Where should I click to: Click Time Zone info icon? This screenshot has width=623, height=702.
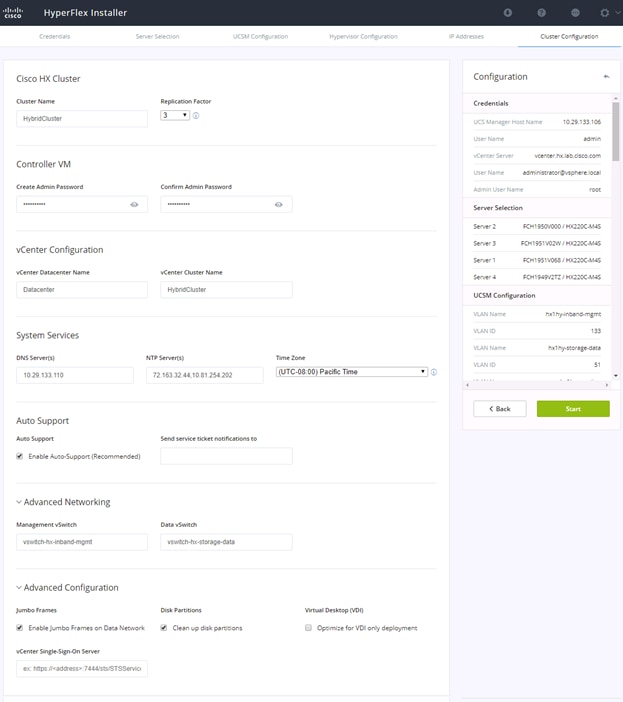click(x=434, y=372)
